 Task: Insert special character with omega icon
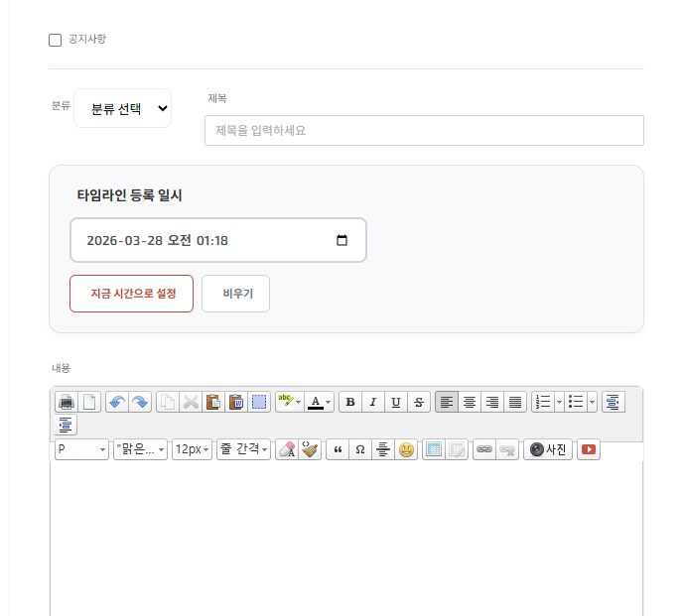pyautogui.click(x=359, y=449)
